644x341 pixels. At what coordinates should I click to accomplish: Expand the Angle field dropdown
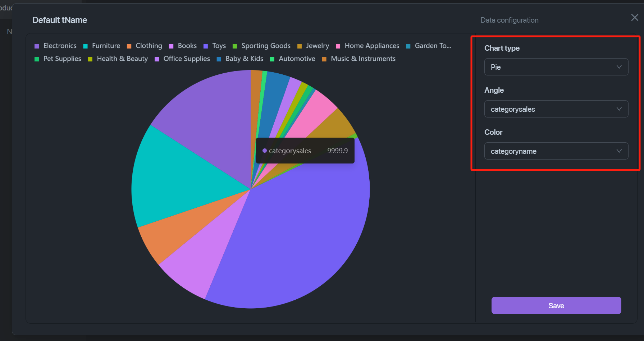coord(556,109)
